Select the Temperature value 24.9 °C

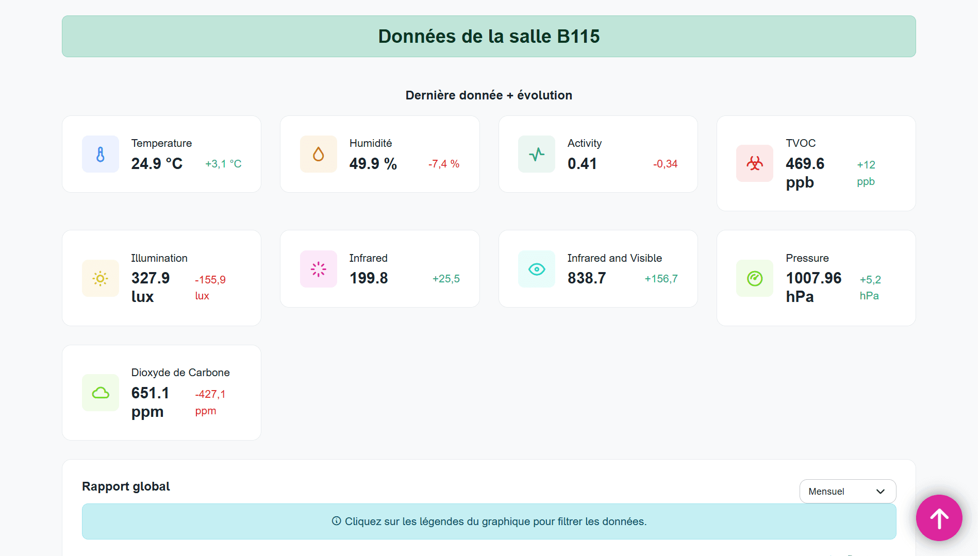[x=157, y=163]
